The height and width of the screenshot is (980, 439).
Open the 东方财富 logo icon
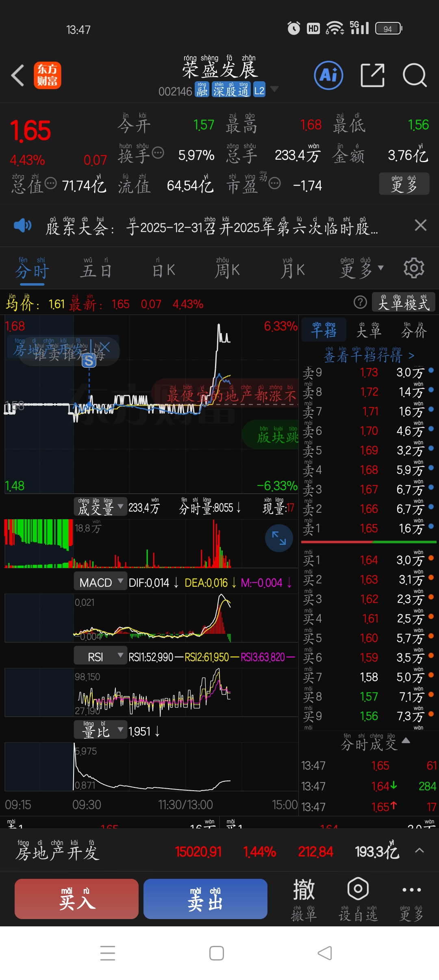click(x=48, y=76)
